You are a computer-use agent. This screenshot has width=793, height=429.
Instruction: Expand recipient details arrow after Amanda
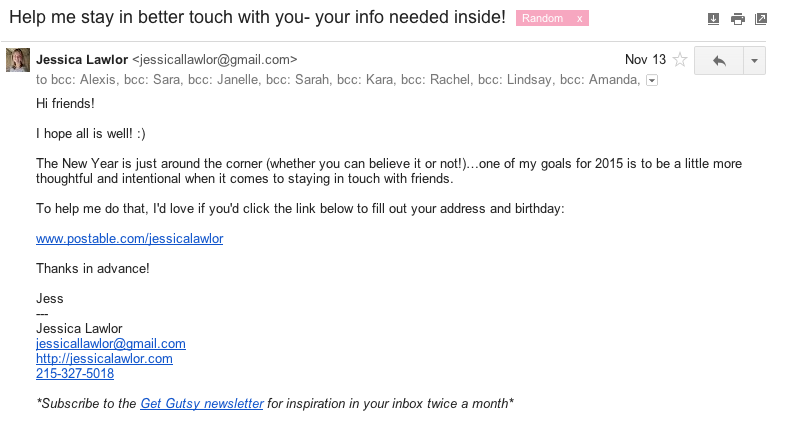click(652, 80)
